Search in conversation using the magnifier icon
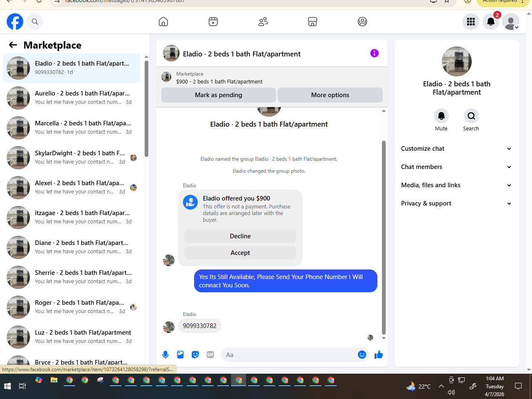This screenshot has width=532, height=399. pyautogui.click(x=471, y=116)
